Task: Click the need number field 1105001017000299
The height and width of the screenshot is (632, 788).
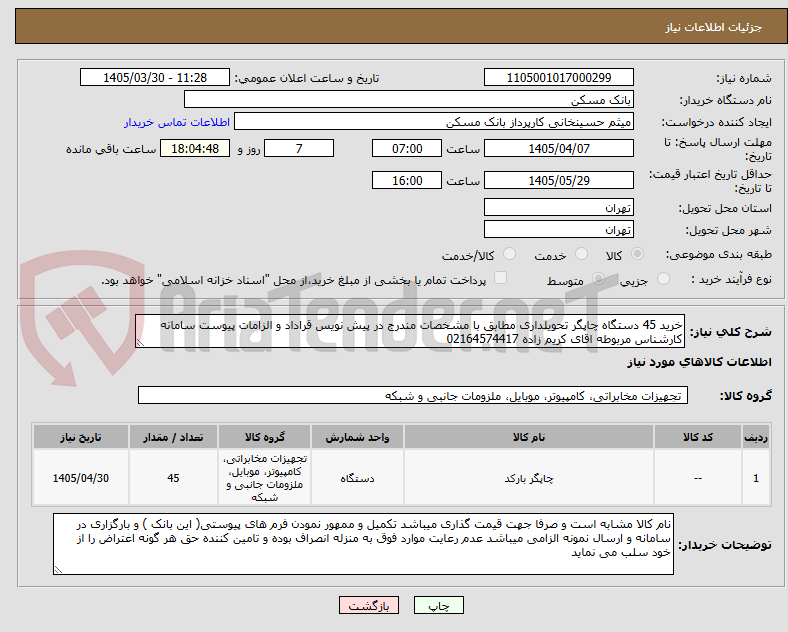Action: (x=559, y=78)
